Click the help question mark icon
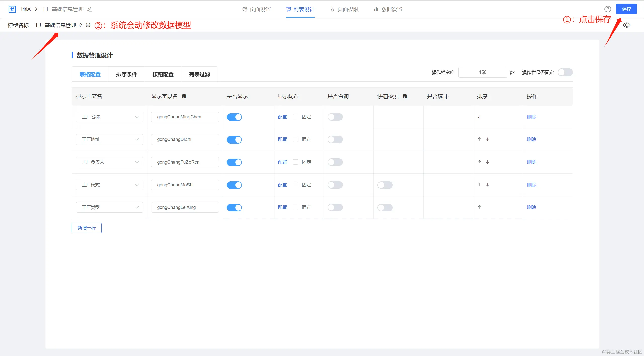This screenshot has height=356, width=644. point(608,9)
